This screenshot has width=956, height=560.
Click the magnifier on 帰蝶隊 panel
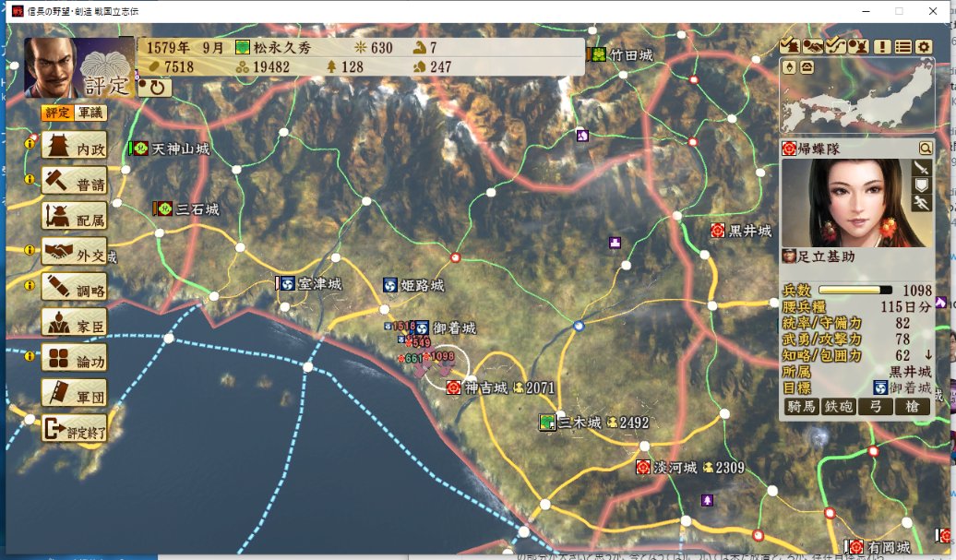tap(925, 149)
